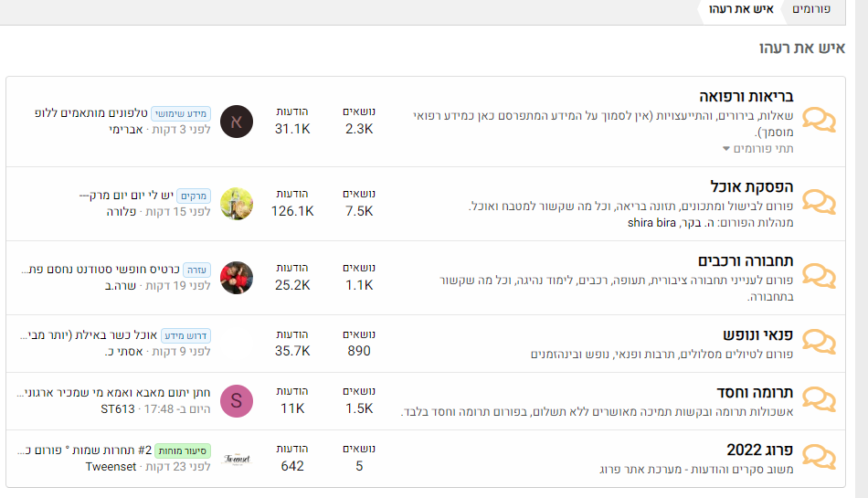Viewport: 868px width, 498px height.
Task: Click the פרוג 2022 forum chat-bubble icon
Action: tap(819, 458)
